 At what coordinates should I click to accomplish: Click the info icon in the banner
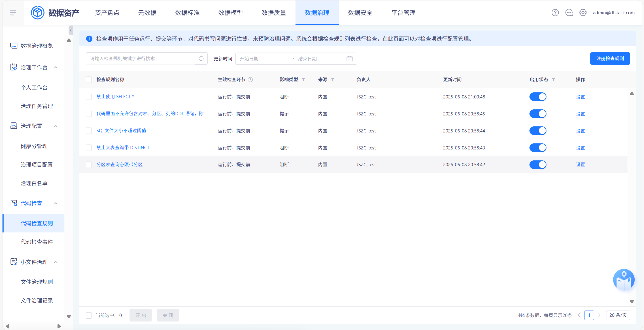89,39
